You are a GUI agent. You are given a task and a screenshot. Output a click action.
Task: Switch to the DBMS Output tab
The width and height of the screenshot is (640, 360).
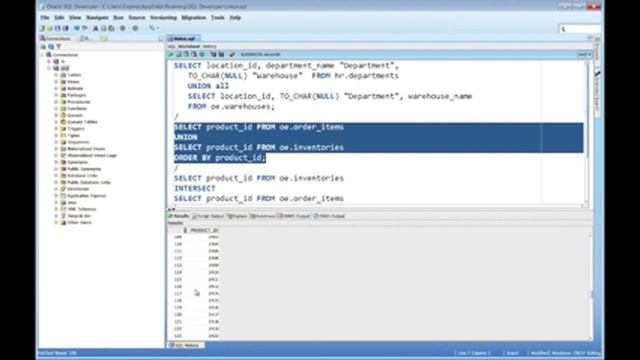coord(294,216)
